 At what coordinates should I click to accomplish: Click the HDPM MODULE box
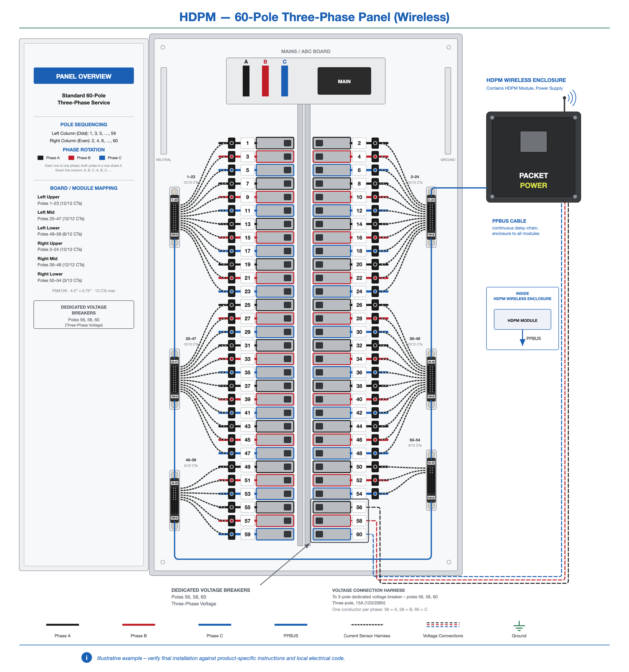click(x=522, y=320)
